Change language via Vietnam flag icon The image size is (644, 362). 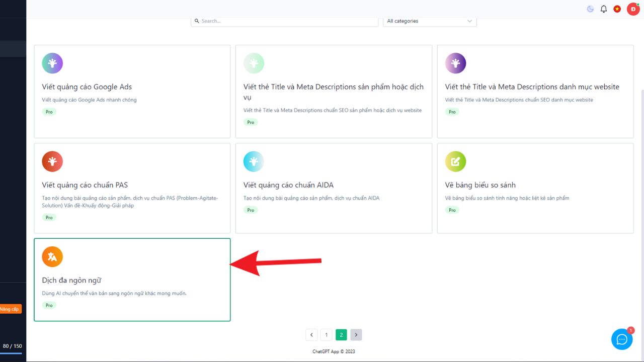[x=617, y=9]
